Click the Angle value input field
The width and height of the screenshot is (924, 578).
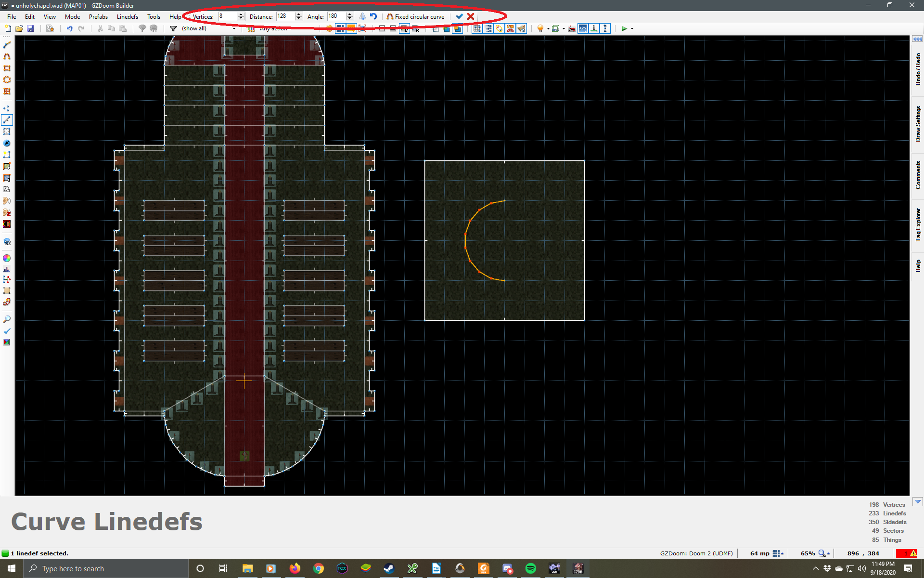pyautogui.click(x=336, y=16)
